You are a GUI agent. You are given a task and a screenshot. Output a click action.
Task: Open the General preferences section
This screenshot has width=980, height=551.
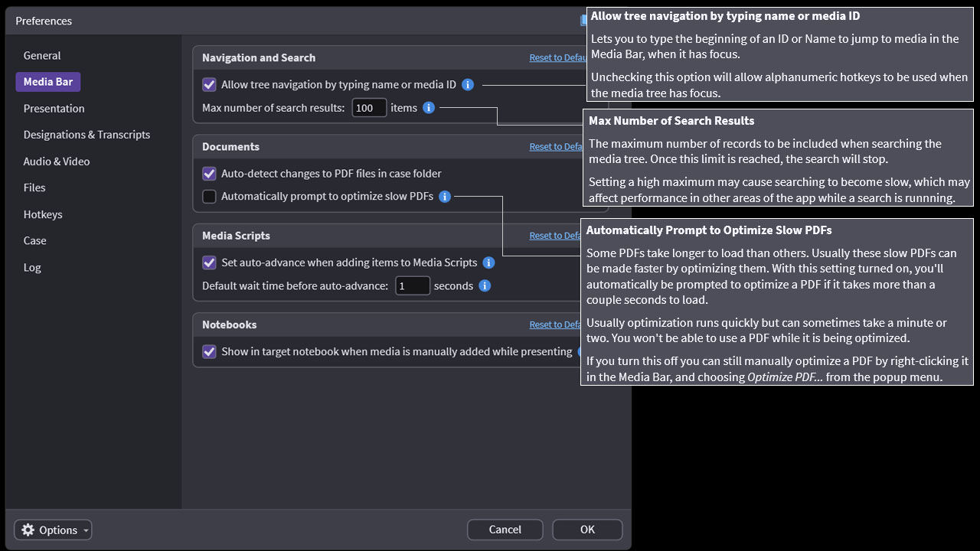[x=42, y=56]
